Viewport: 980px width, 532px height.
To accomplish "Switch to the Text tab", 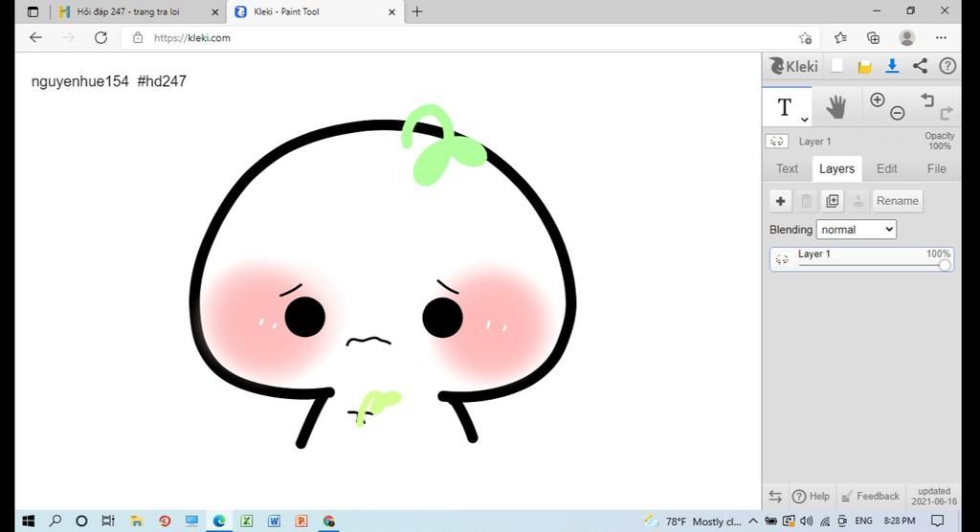I will coord(787,168).
